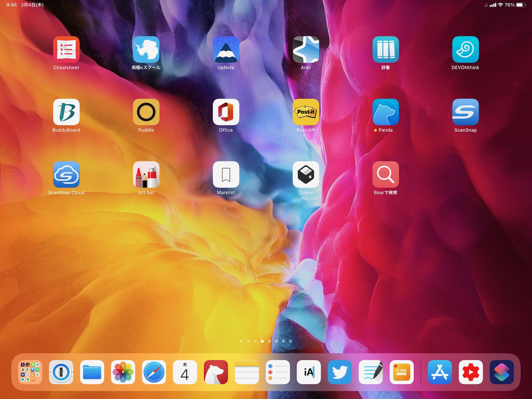Launch Marklist app
The height and width of the screenshot is (399, 532).
pos(226,175)
